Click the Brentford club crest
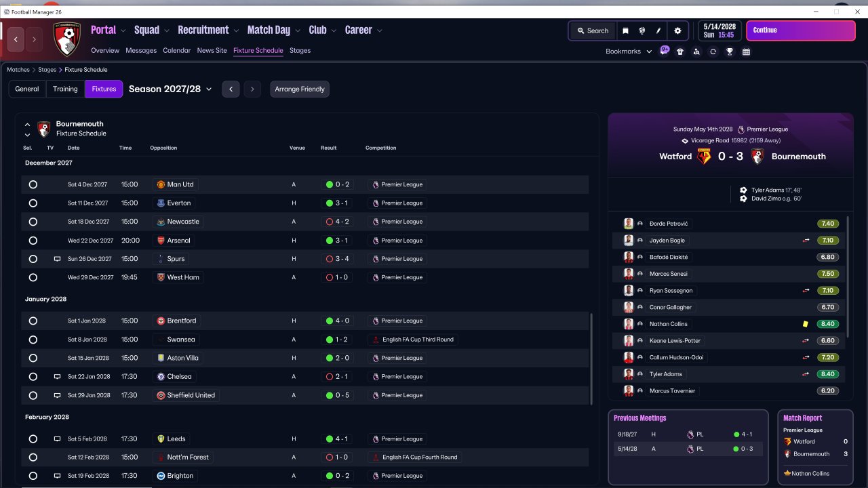Screen dimensions: 868x488 click(x=161, y=321)
